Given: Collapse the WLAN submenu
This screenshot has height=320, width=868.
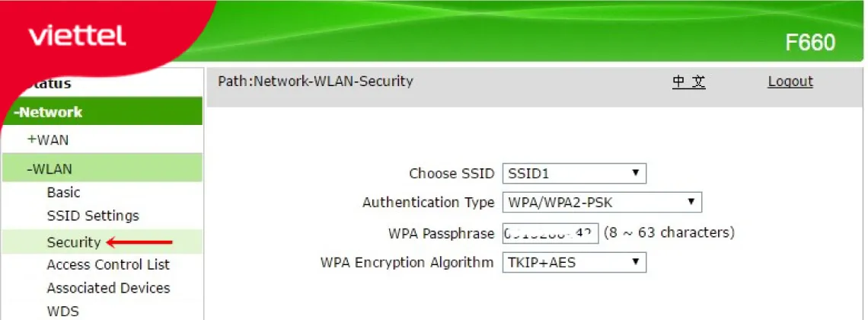Looking at the screenshot, I should (x=49, y=168).
